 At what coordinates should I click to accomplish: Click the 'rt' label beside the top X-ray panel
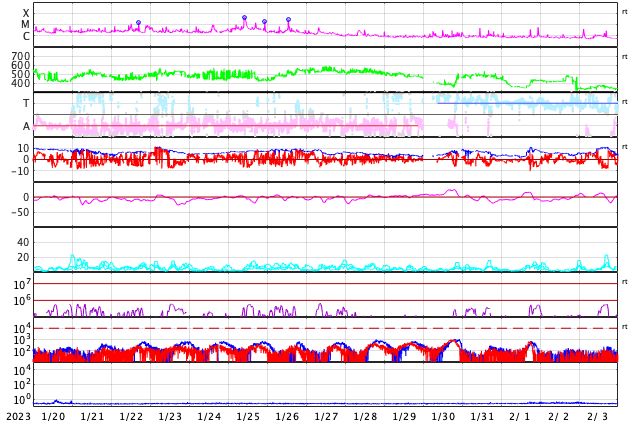coord(625,11)
